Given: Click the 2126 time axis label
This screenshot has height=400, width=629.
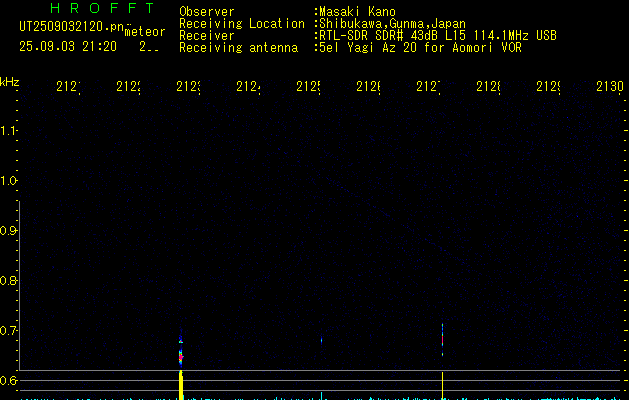Looking at the screenshot, I should point(369,87).
